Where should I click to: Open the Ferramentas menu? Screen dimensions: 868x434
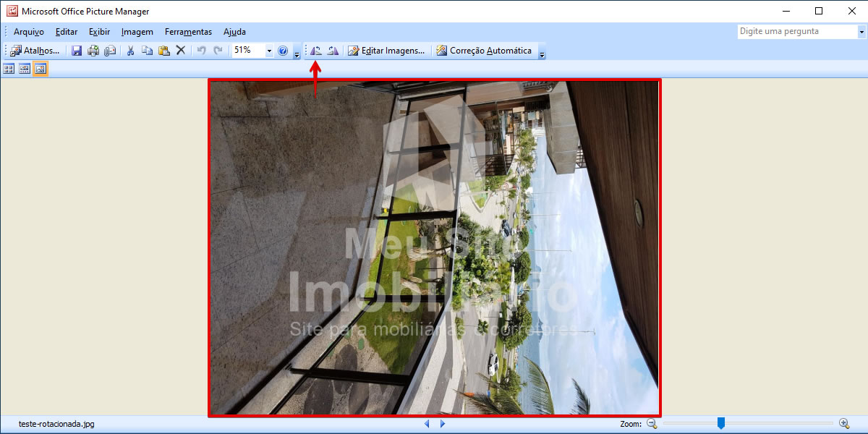(x=188, y=32)
